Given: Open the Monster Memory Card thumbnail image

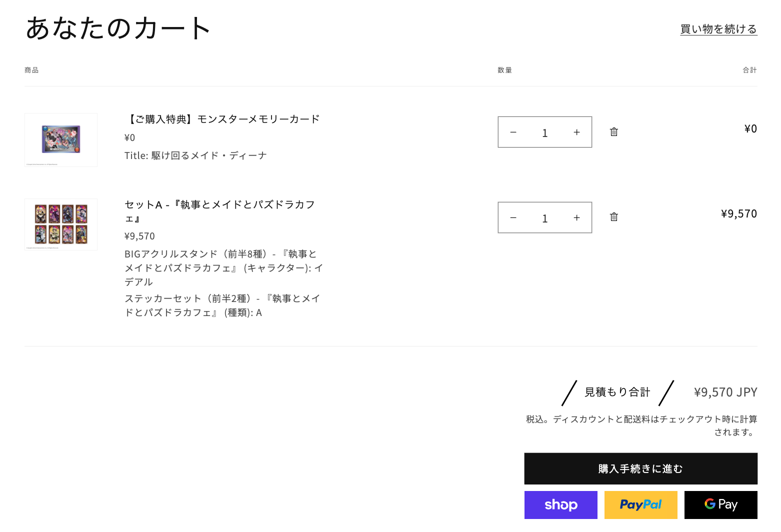Looking at the screenshot, I should (x=61, y=140).
